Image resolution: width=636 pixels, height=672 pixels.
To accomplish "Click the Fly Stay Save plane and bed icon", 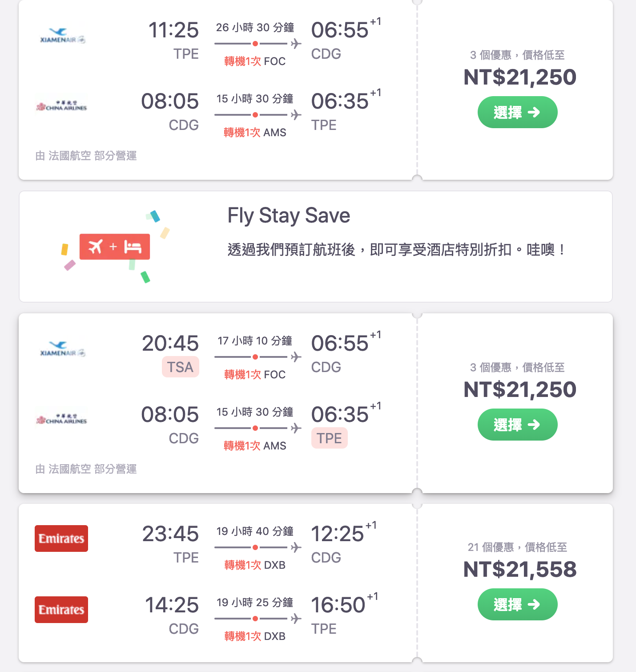I will tap(115, 247).
